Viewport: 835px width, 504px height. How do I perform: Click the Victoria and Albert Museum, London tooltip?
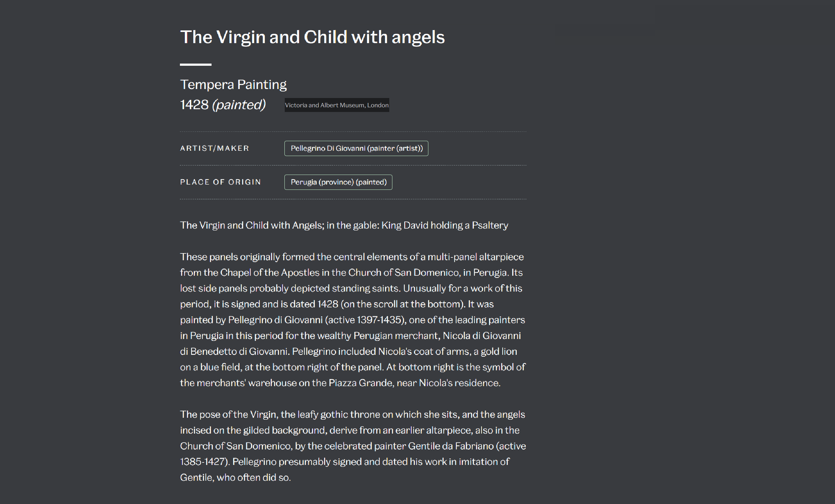coord(337,105)
